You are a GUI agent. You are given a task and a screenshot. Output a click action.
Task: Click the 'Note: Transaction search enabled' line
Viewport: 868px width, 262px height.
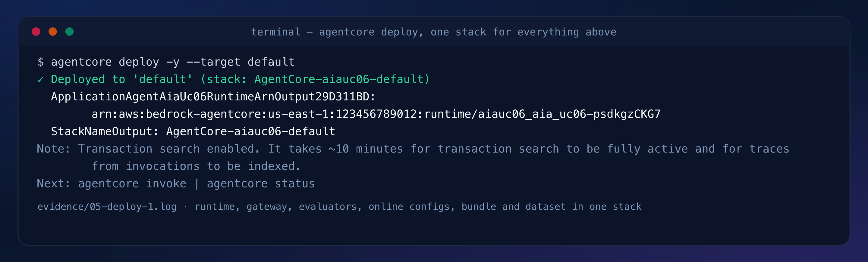click(x=413, y=149)
